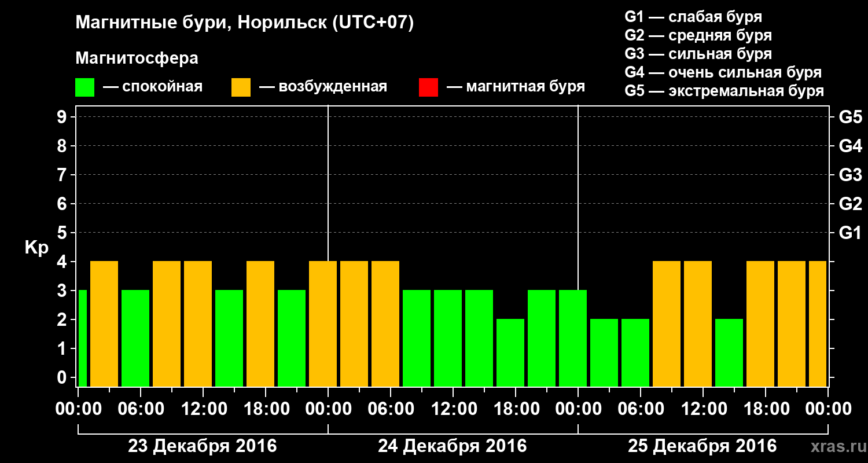Click the '— магнитная буря' legend label
This screenshot has height=463, width=868.
click(x=516, y=87)
